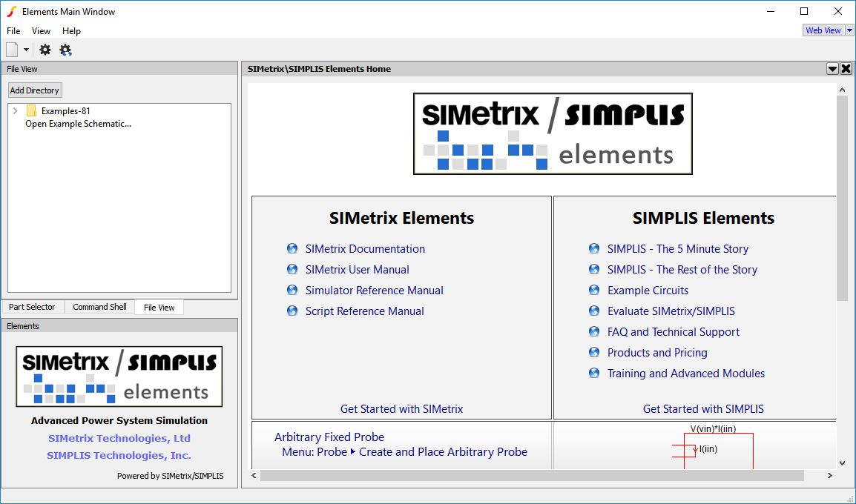This screenshot has width=856, height=504.
Task: Click globe icon beside Evaluate SIMetrix/SIMPLIS
Action: coord(594,311)
